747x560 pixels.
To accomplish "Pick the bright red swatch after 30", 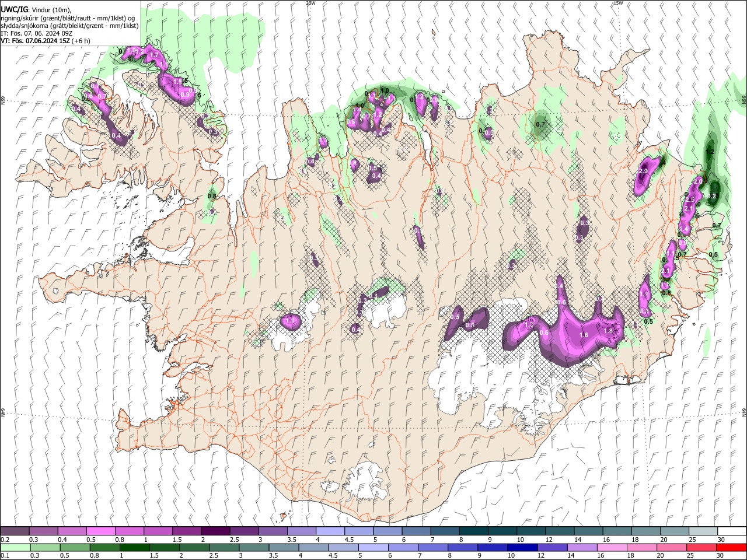I will [x=731, y=547].
